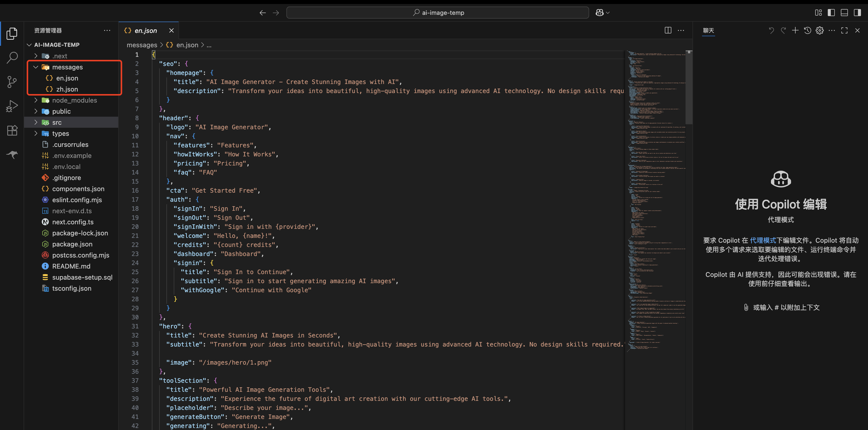Open README.md file

72,266
